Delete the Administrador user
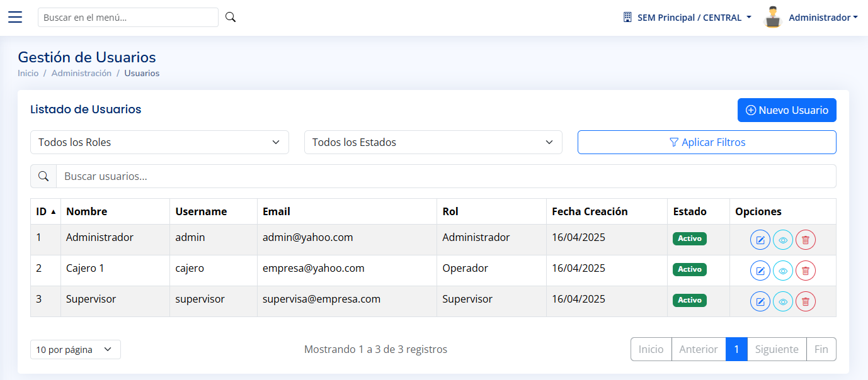 tap(806, 240)
